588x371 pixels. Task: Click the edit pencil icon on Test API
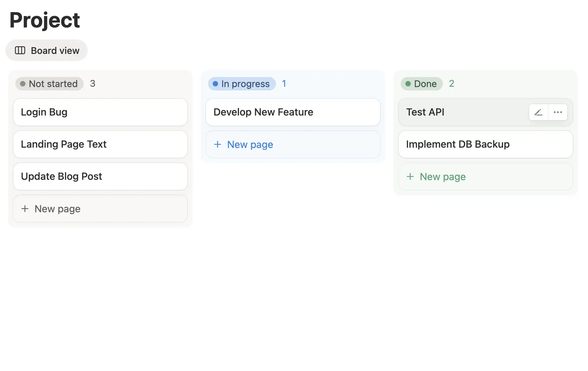538,112
